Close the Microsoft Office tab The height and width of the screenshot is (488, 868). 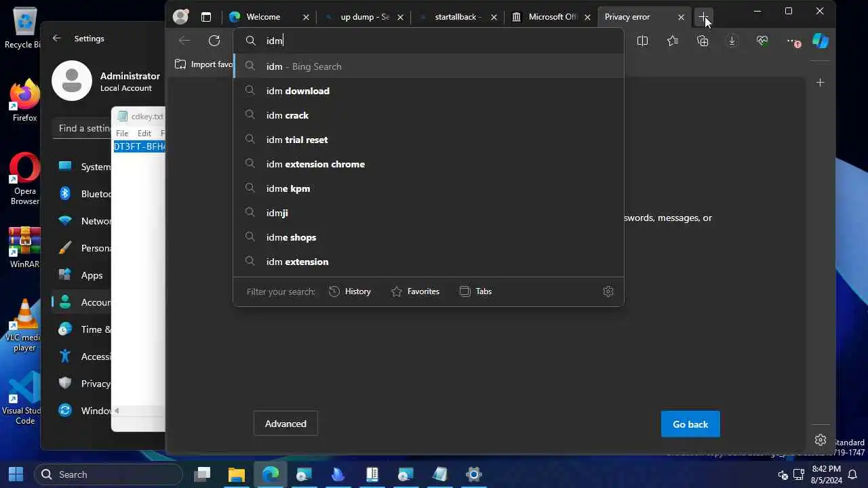(x=587, y=17)
